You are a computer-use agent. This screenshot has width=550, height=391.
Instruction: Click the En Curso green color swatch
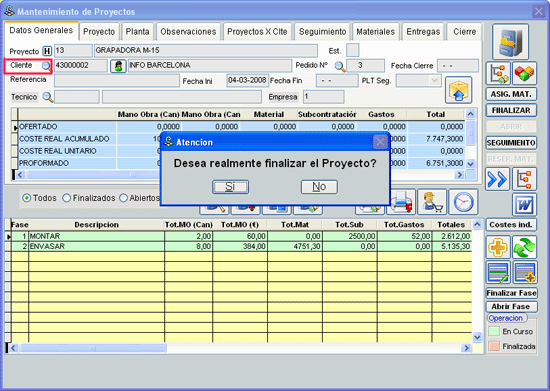pyautogui.click(x=494, y=331)
